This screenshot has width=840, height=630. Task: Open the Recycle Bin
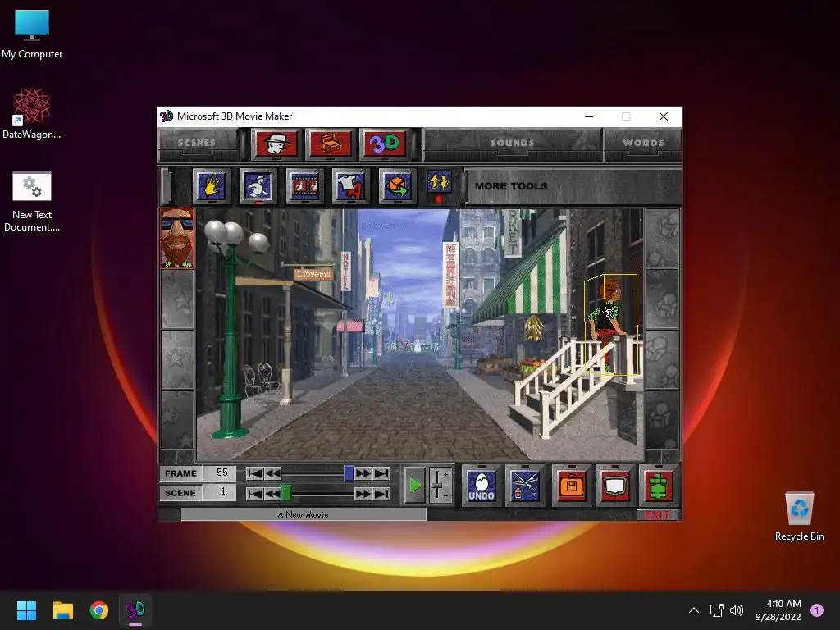click(x=799, y=517)
